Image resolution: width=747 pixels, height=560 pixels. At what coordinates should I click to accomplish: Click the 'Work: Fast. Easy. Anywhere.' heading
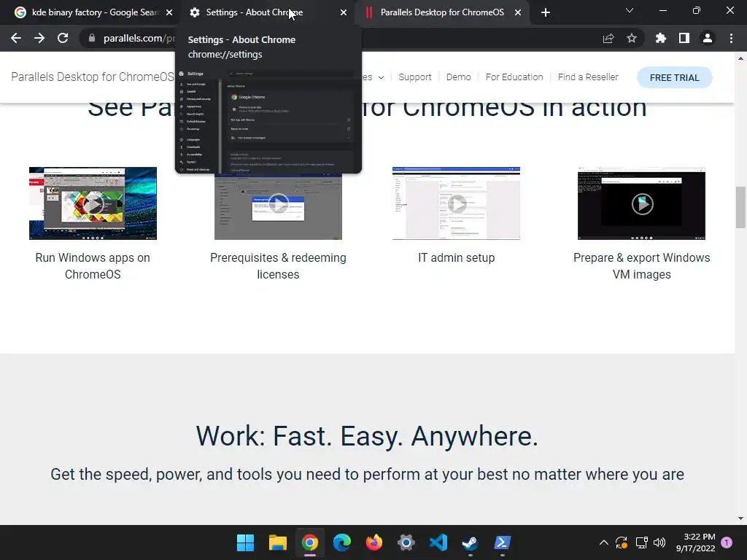[367, 436]
